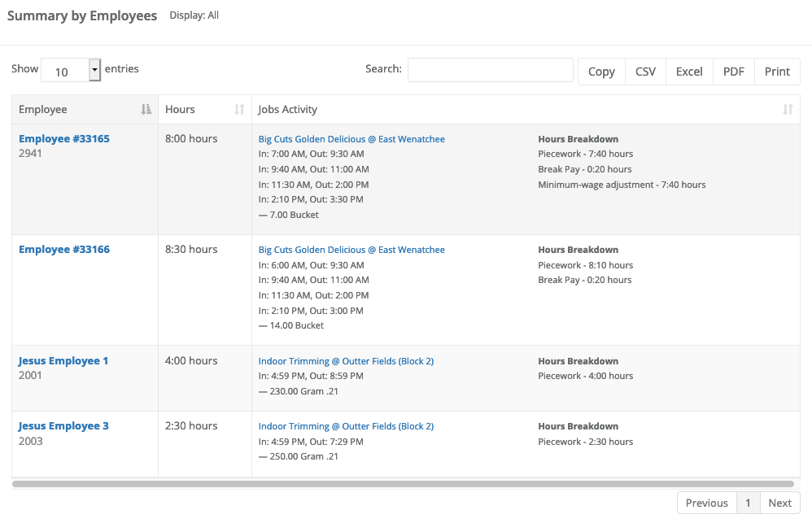Sort table by Employee column icon
Image resolution: width=812 pixels, height=523 pixels.
click(x=146, y=109)
